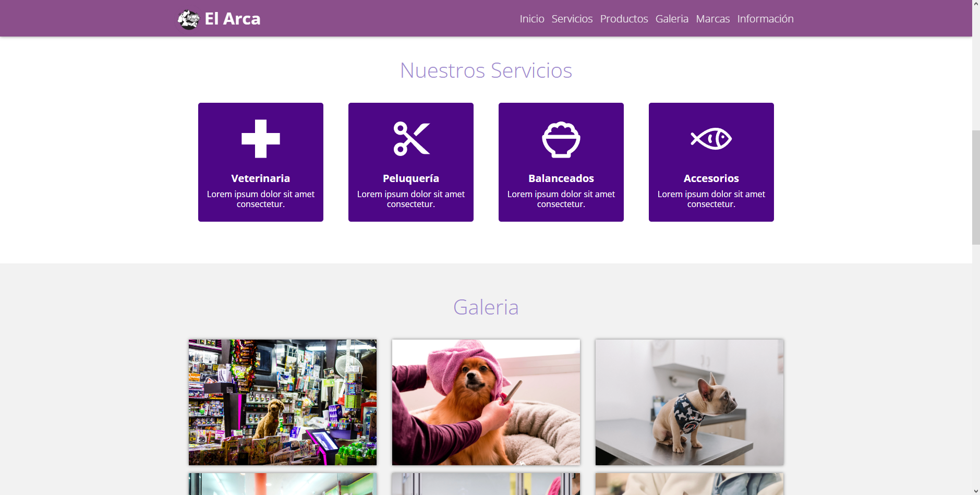
Task: Open the pet store dog photo
Action: 283,402
